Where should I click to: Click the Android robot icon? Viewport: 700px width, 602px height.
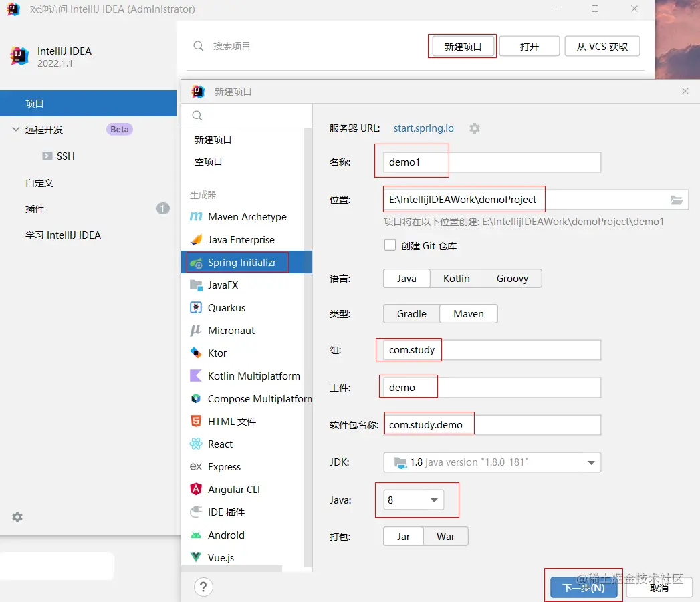pyautogui.click(x=195, y=535)
